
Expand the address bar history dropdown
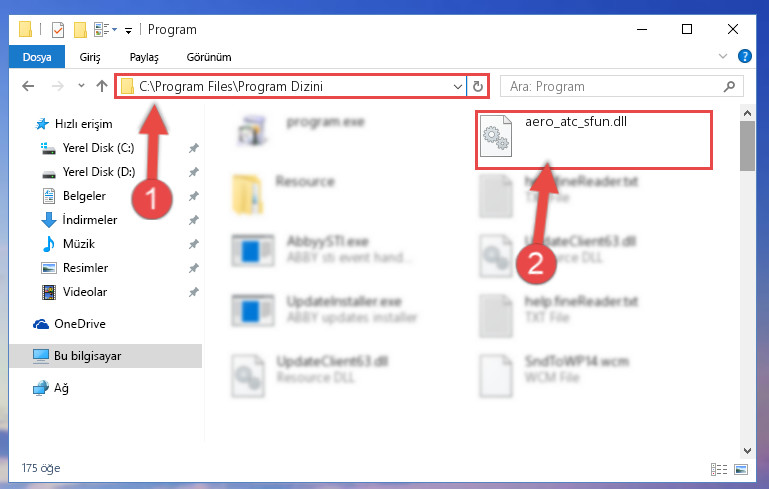pyautogui.click(x=458, y=87)
